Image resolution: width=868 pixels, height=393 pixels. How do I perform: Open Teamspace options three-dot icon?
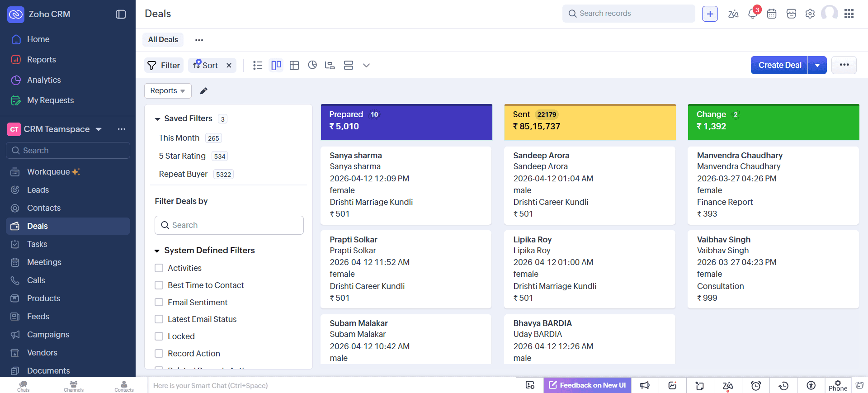(x=122, y=129)
